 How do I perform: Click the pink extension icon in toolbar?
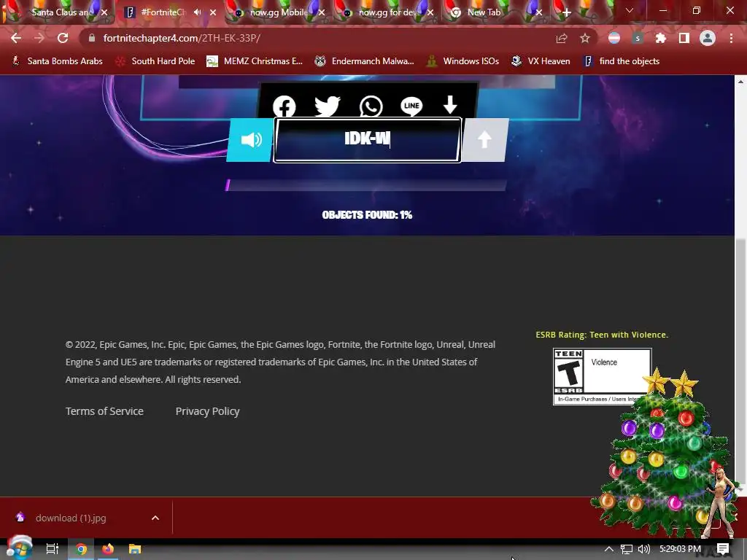[614, 38]
